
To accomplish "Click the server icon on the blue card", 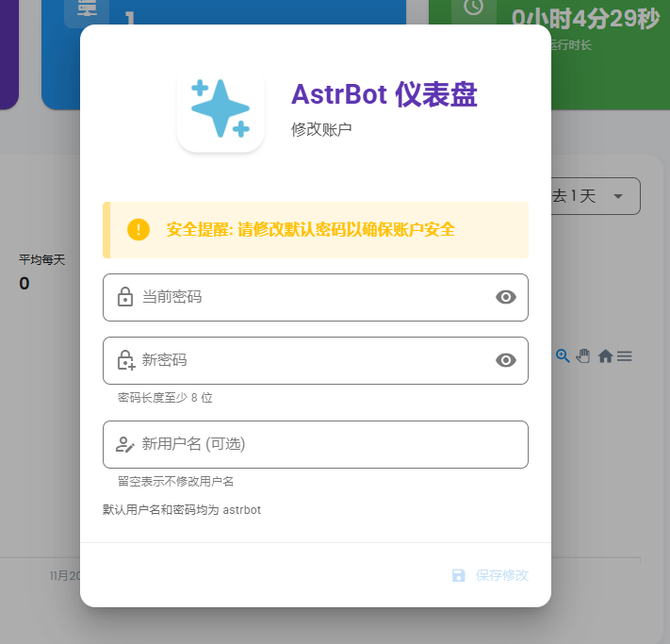I will pyautogui.click(x=87, y=9).
